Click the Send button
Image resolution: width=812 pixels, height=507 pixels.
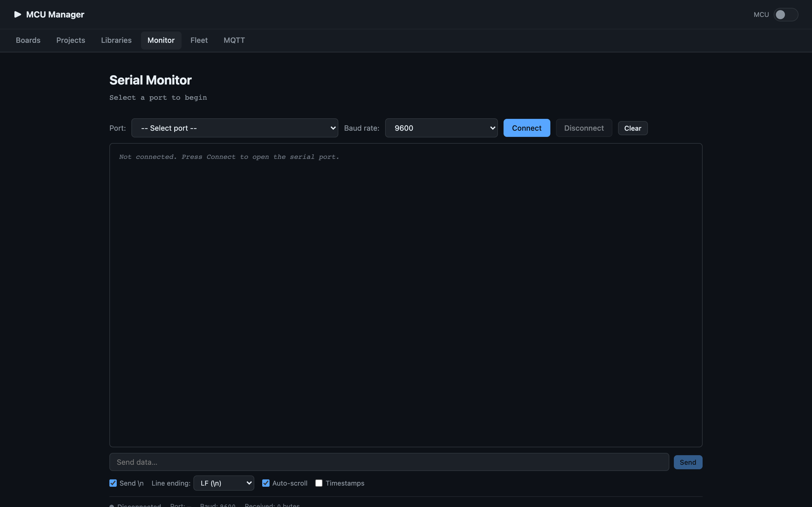click(688, 462)
